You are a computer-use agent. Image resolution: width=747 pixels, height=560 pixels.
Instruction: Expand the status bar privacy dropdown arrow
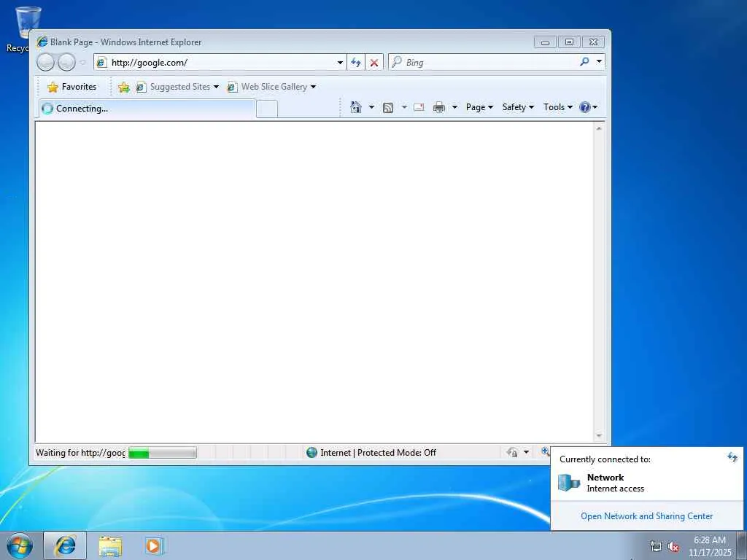[x=527, y=452]
